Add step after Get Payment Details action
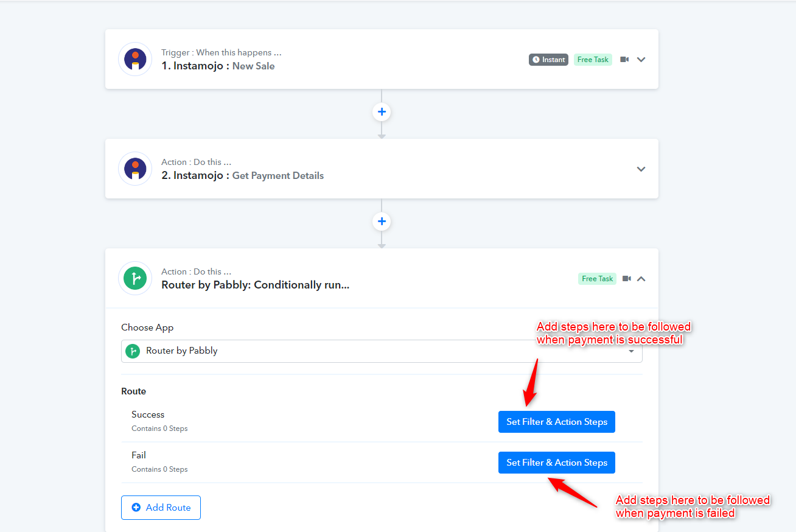 (x=382, y=222)
